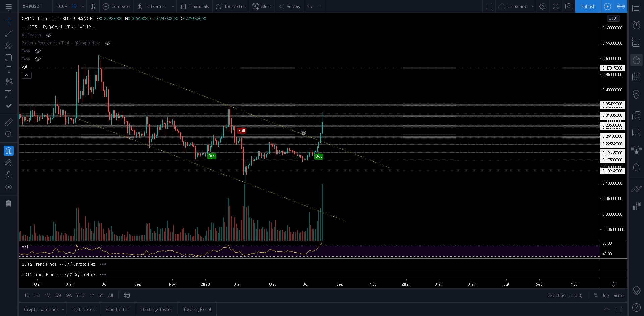Expand the Unnamed layout dropdown
Image resolution: width=644 pixels, height=316 pixels.
pyautogui.click(x=533, y=6)
